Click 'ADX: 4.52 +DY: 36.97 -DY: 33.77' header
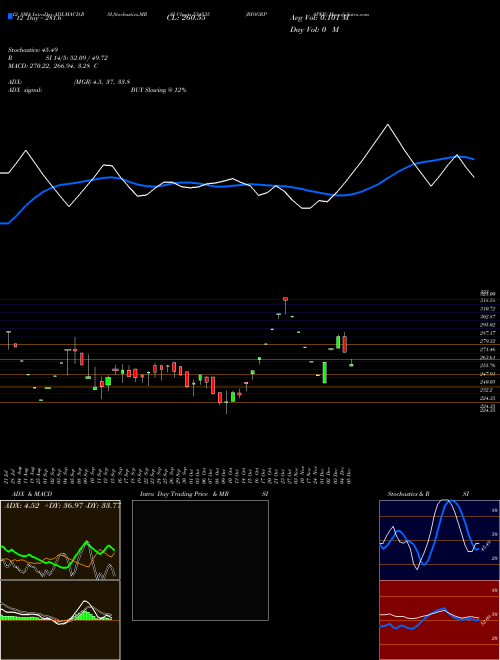The image size is (500, 660). [x=62, y=506]
